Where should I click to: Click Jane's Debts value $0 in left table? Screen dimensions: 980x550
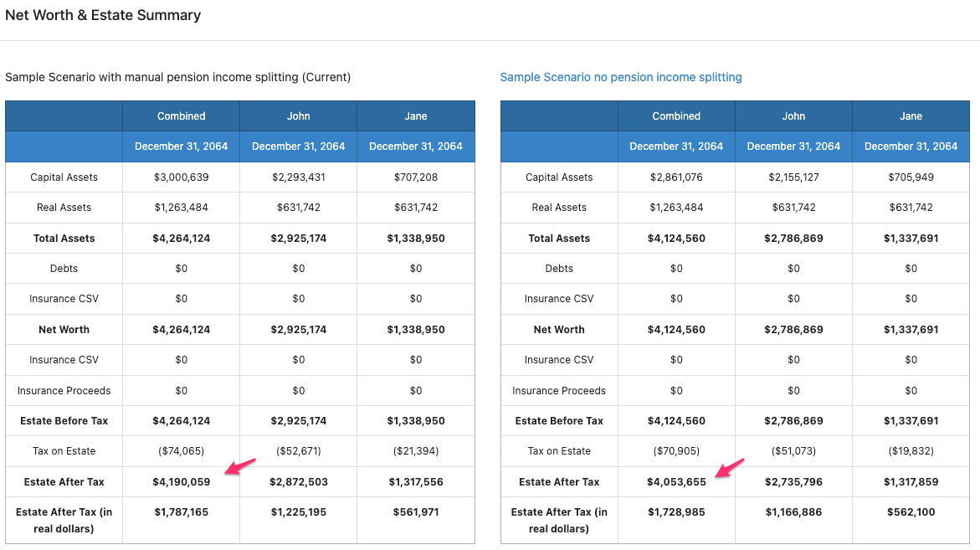click(x=416, y=268)
